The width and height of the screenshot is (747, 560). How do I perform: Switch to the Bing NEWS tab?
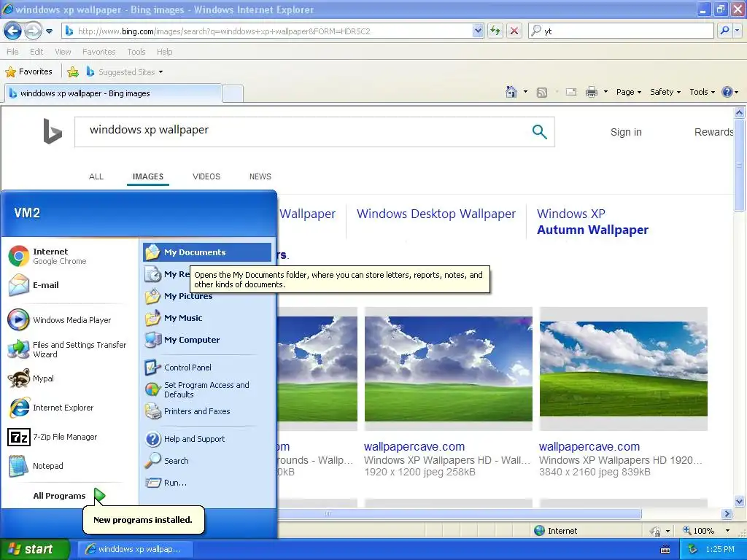tap(260, 176)
